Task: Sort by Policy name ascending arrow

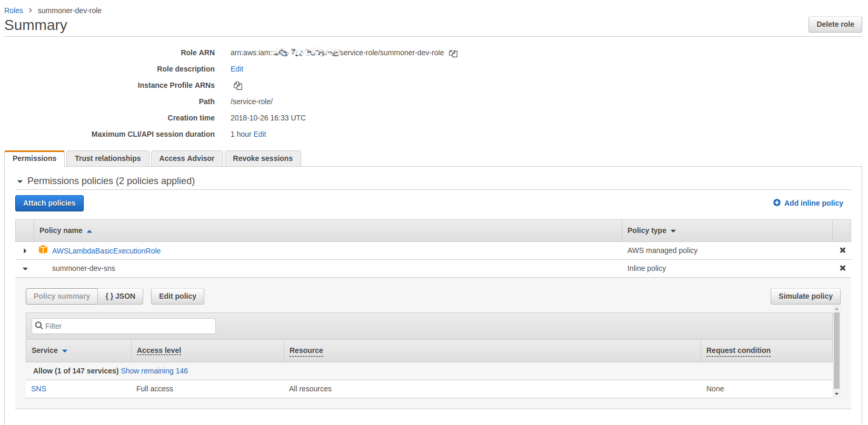Action: [x=89, y=231]
